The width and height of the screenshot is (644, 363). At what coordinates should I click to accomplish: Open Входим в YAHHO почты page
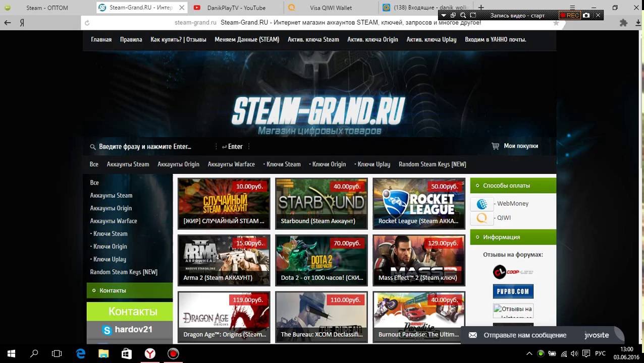(495, 39)
